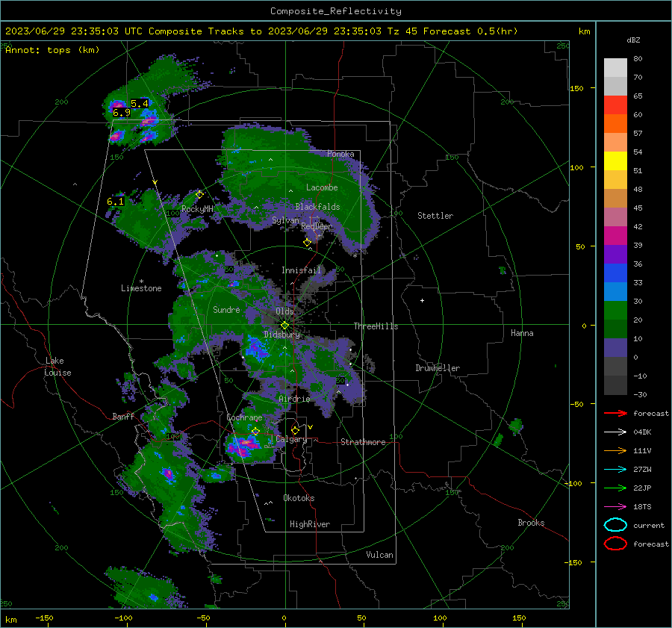Click the Olds town label

(x=284, y=311)
